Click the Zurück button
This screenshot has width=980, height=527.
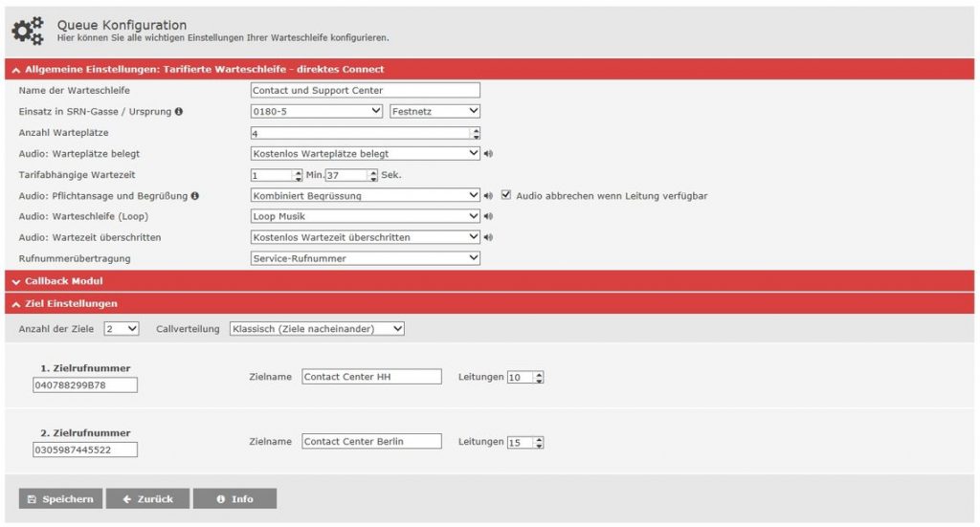pyautogui.click(x=147, y=499)
